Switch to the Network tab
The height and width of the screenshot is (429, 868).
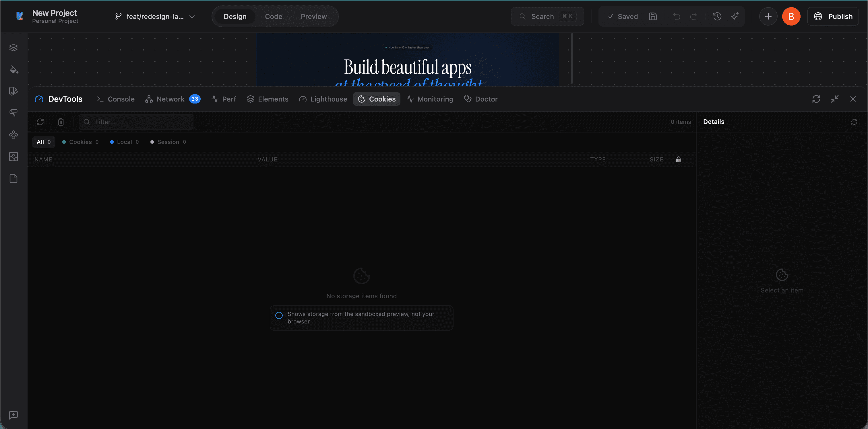[x=170, y=99]
